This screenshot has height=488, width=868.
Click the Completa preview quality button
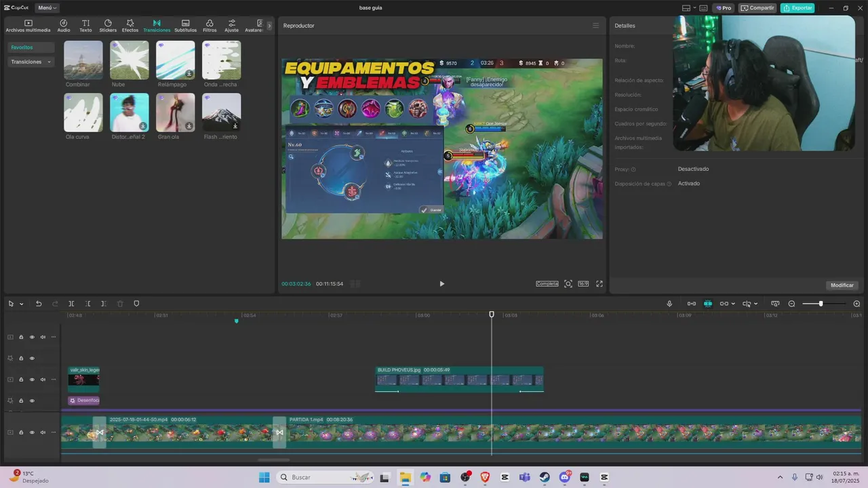pyautogui.click(x=547, y=284)
